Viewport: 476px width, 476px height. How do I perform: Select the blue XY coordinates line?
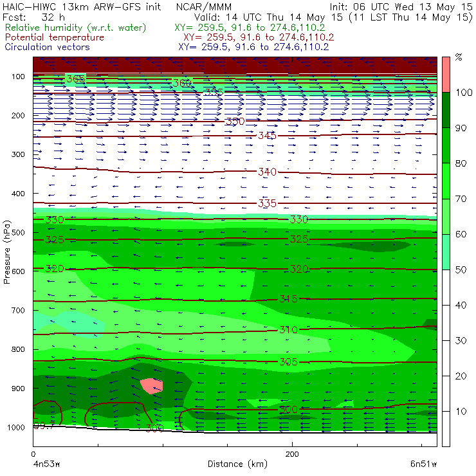pos(253,47)
